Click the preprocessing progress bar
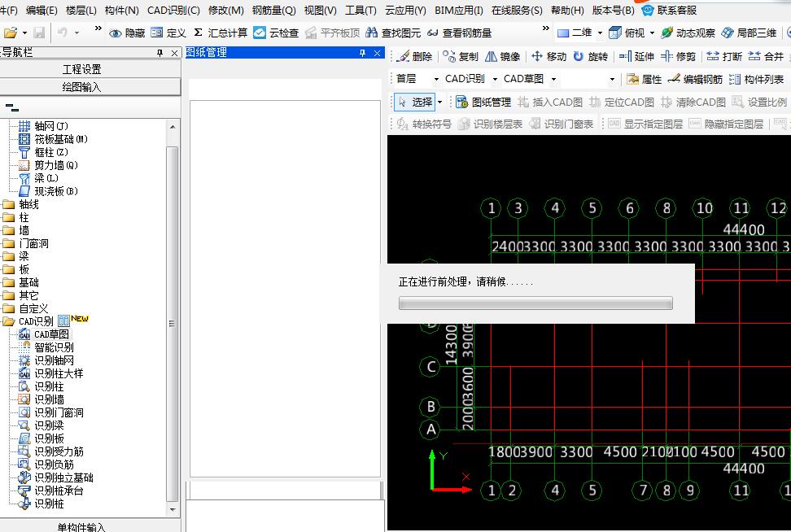Viewport: 791px width, 532px height. click(x=535, y=303)
